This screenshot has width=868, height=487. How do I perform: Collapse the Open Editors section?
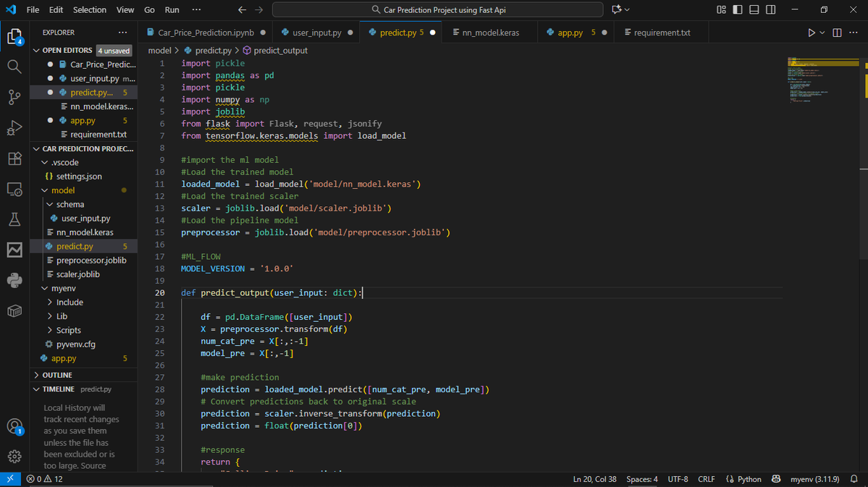[x=36, y=51]
